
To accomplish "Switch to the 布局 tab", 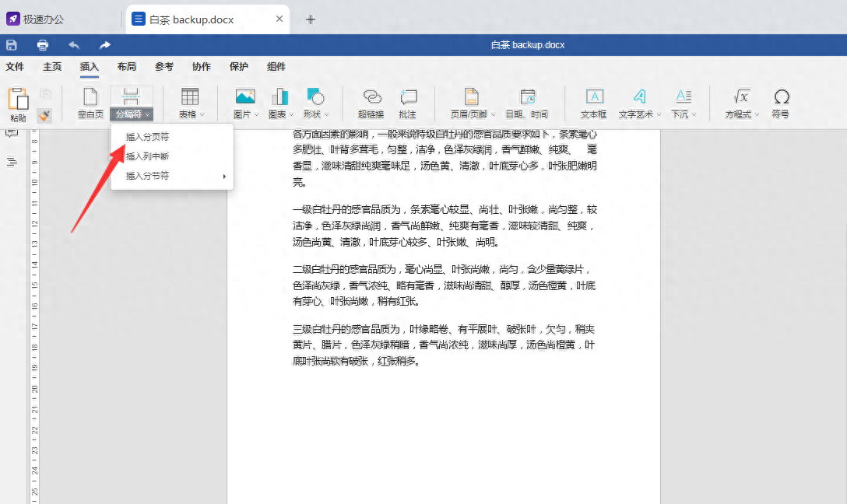I will (126, 67).
